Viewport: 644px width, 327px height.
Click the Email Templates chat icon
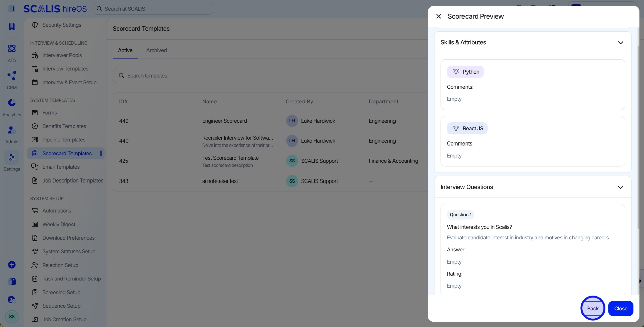(35, 167)
